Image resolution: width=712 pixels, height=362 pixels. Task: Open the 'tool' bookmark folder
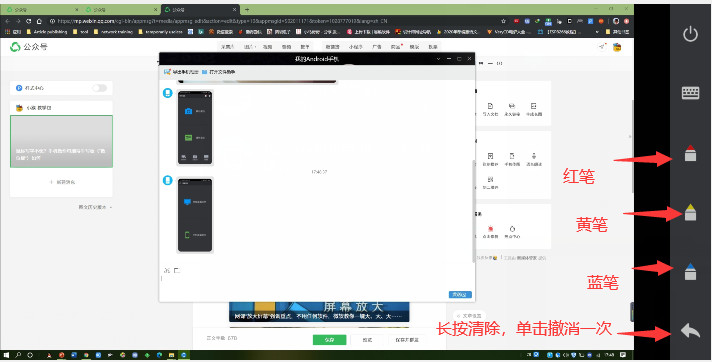point(81,32)
